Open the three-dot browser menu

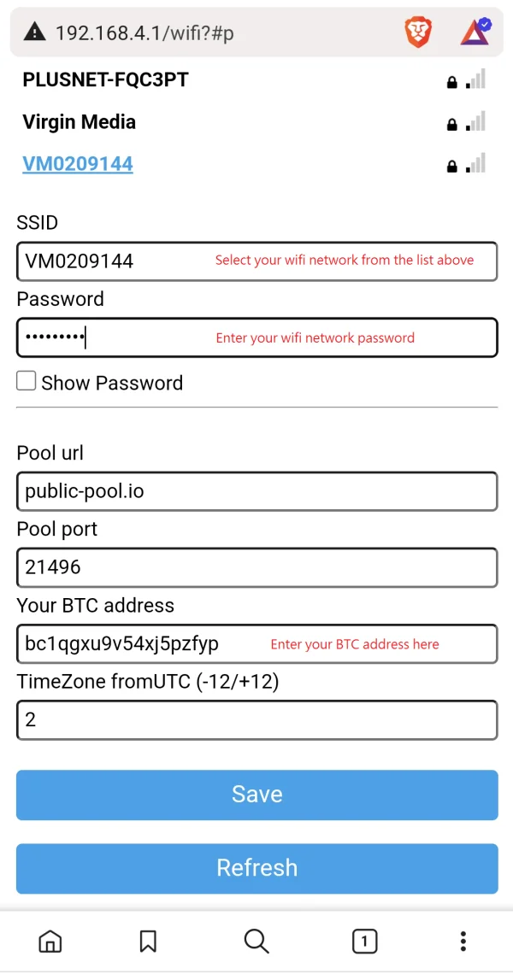pos(463,941)
